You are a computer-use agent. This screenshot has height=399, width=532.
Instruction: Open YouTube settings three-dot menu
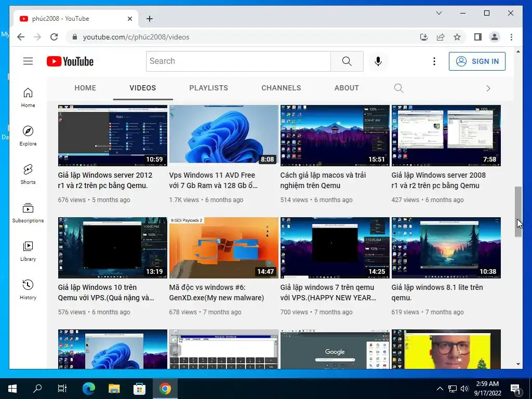(x=434, y=61)
